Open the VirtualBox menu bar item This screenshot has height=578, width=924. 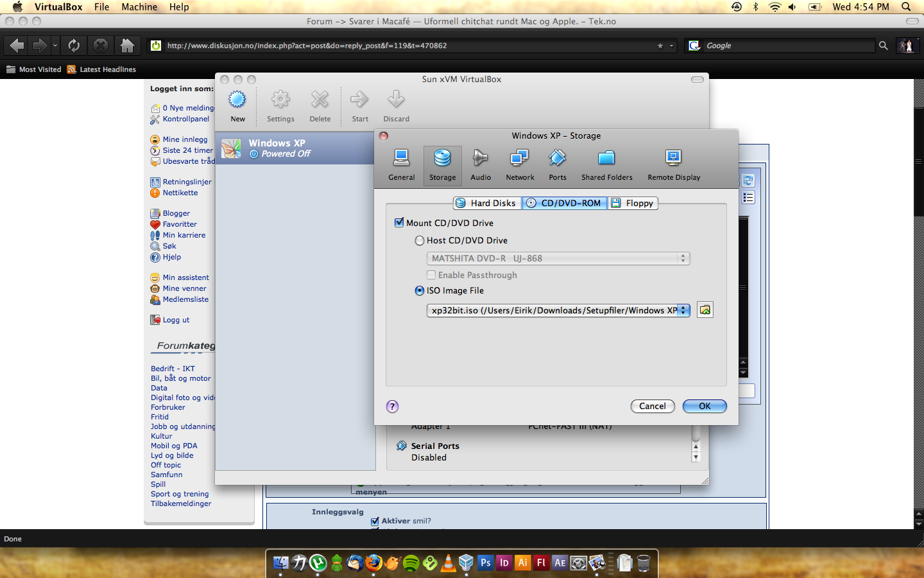point(58,7)
